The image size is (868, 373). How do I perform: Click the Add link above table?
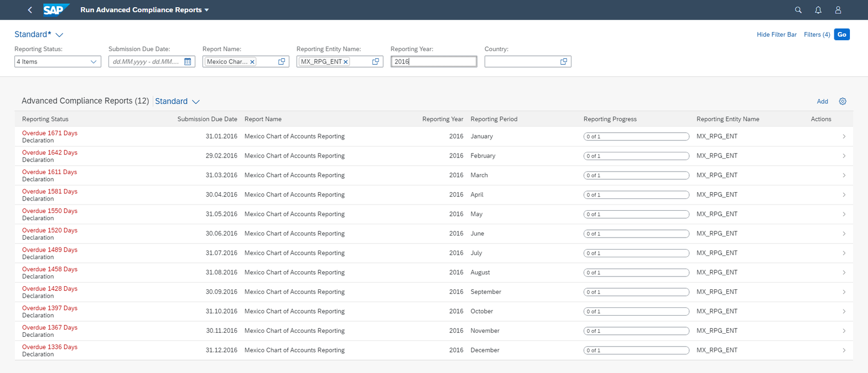(x=823, y=101)
